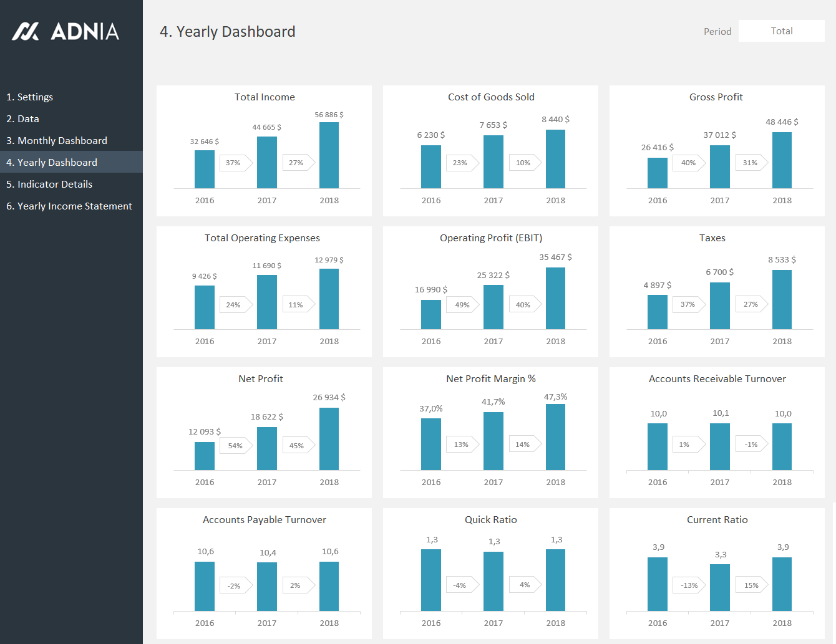Click the 49% change arrow in Operating Profit

[464, 305]
